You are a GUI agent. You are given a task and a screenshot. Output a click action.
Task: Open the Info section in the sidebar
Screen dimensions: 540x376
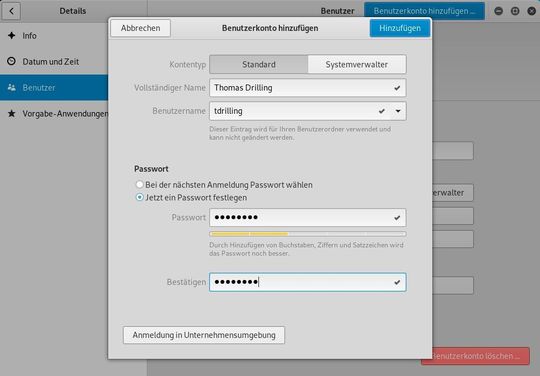(54, 35)
